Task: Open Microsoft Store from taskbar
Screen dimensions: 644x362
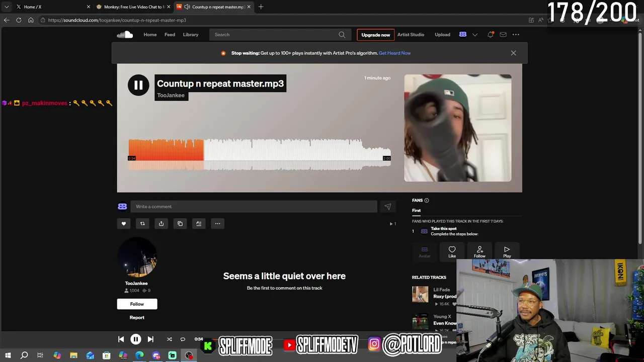Action: tap(107, 355)
